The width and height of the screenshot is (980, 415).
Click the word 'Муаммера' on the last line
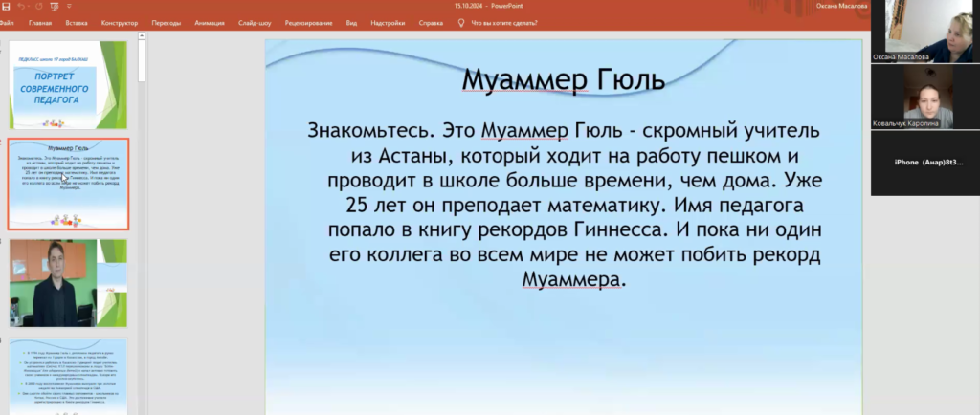point(571,279)
